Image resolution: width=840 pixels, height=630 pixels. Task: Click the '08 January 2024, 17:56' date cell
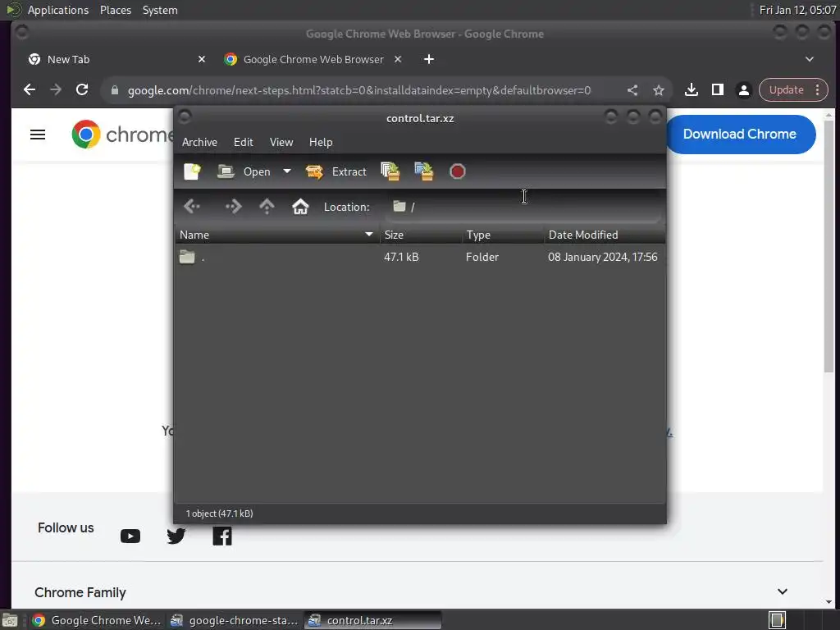click(603, 257)
